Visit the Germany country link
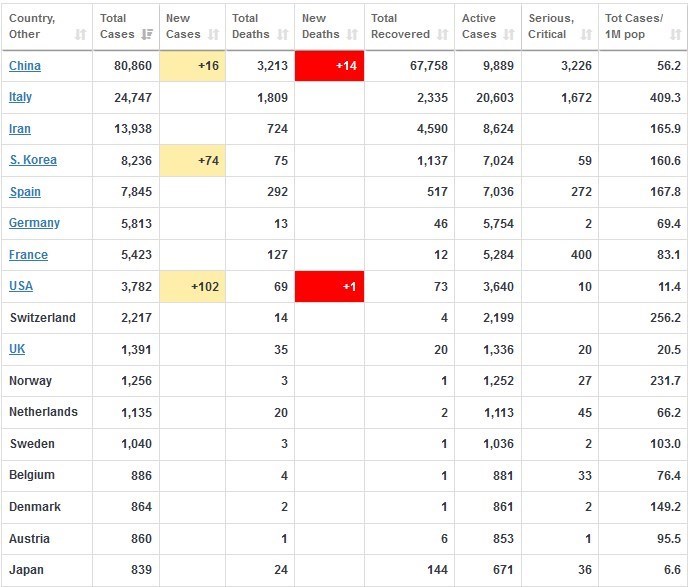Image resolution: width=688 pixels, height=587 pixels. point(34,223)
